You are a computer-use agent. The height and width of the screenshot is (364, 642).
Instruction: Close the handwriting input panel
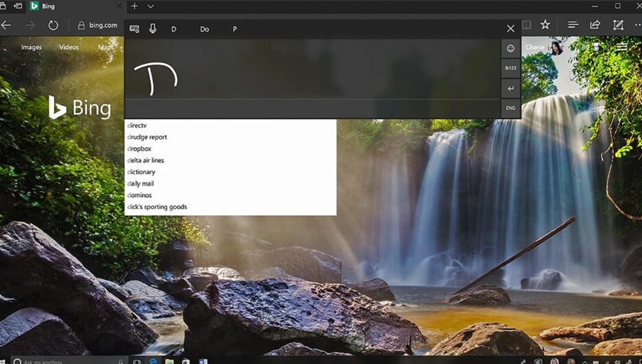[x=510, y=29]
